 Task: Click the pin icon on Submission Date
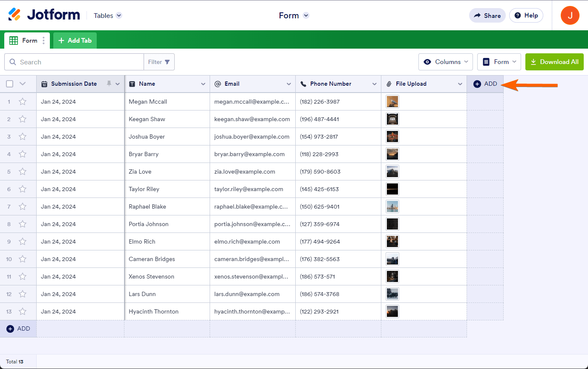tap(109, 84)
